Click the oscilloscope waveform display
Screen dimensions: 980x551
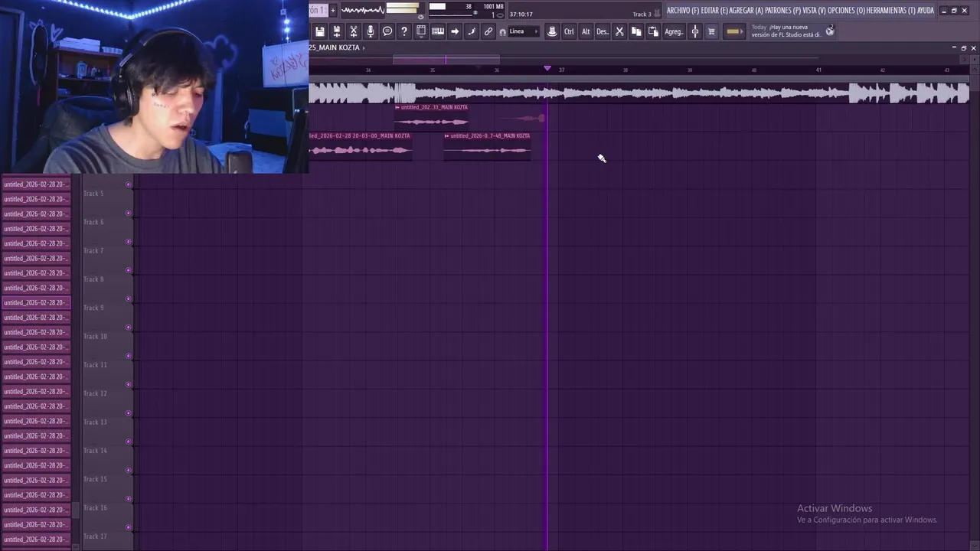(362, 10)
